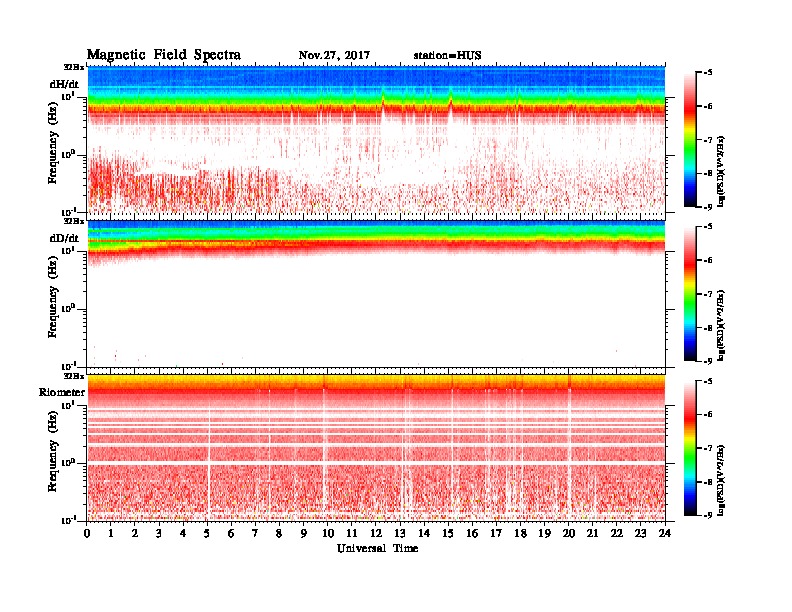This screenshot has width=792, height=612.
Task: Click the "22" hour tick label
Action: click(x=617, y=533)
